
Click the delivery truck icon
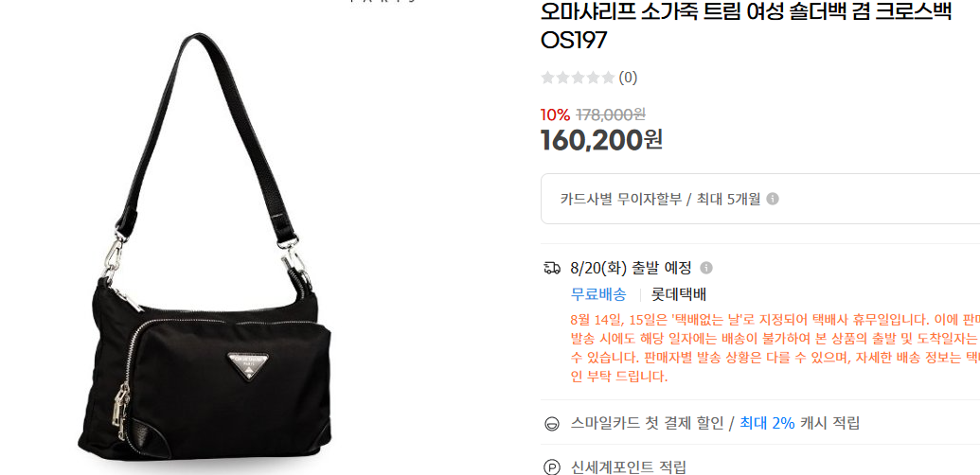552,268
